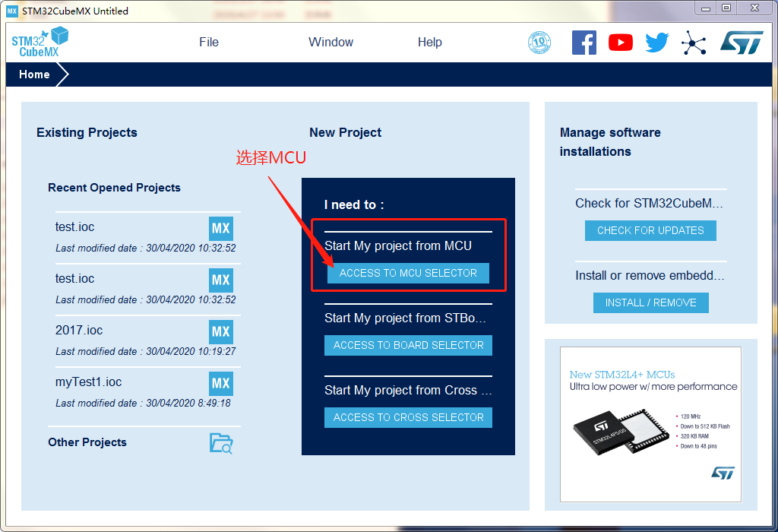This screenshot has height=532, width=778.
Task: Click the ST community network icon
Action: 694,43
